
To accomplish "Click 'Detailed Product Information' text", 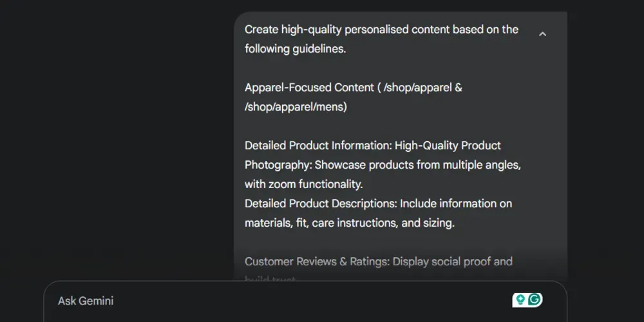I will click(x=318, y=146).
